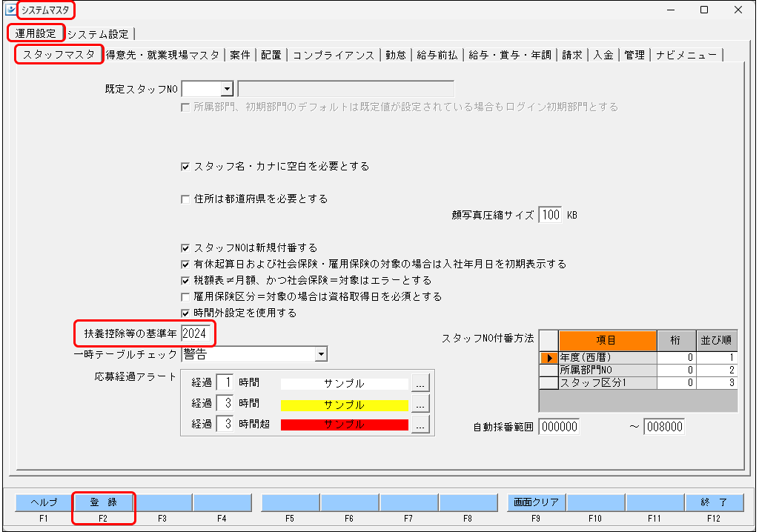Click the 桁 column header
Screen dimensions: 759x532
pyautogui.click(x=676, y=341)
